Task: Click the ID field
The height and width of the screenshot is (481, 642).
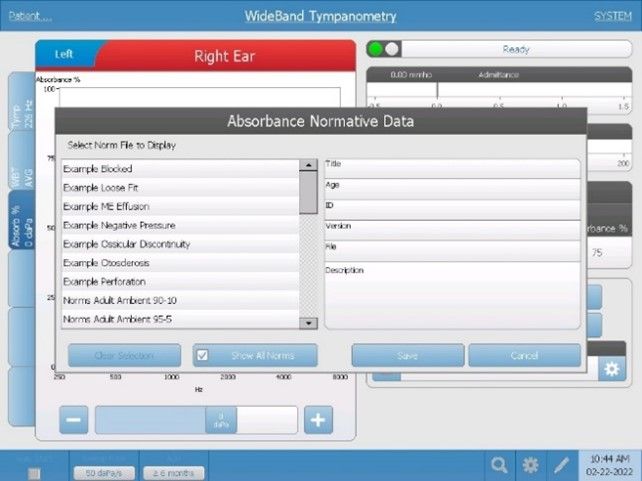Action: pos(452,210)
